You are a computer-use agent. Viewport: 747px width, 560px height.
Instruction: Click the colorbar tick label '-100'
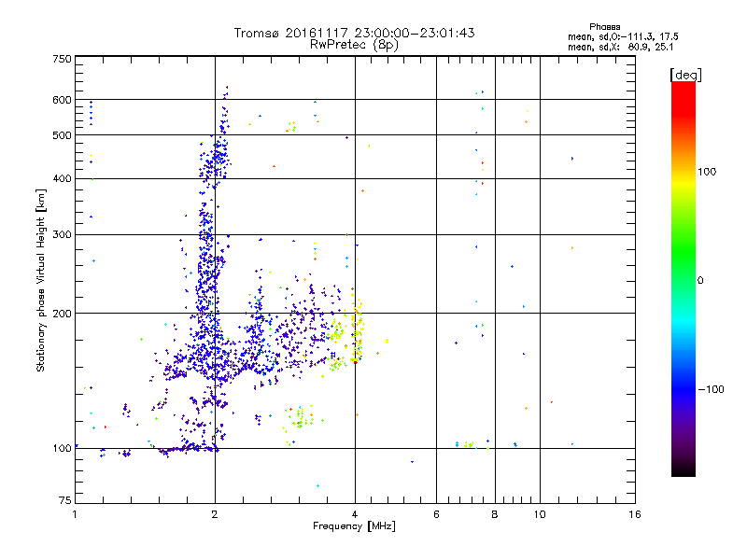[711, 389]
